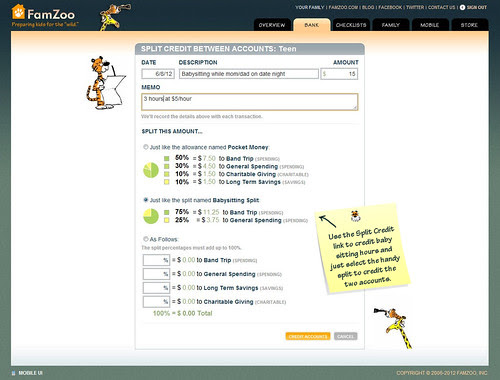Click the '$ 3.75' General Spending amount
The image size is (500, 380).
tap(210, 220)
